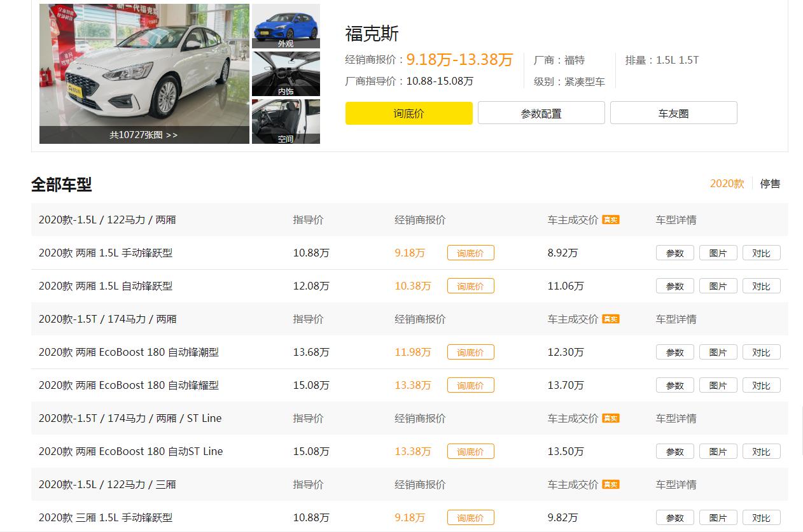The image size is (803, 532).
Task: Switch to the 停售 discontinued models tab
Action: click(770, 183)
